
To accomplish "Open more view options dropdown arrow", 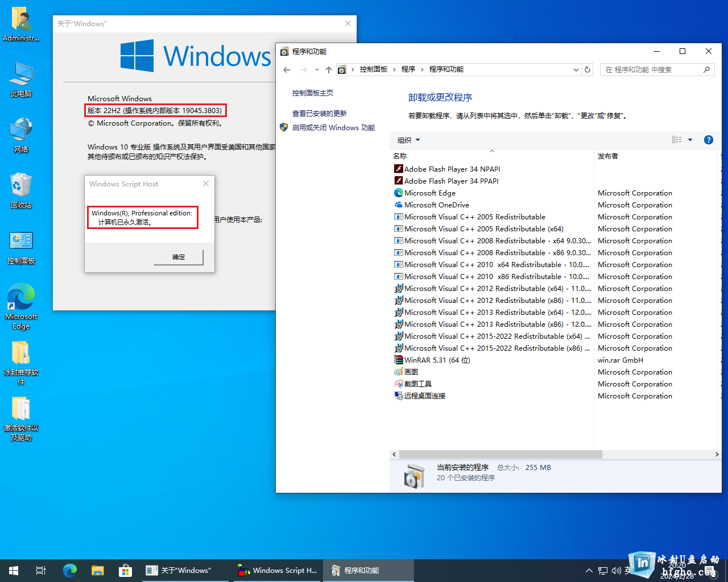I will pos(690,140).
